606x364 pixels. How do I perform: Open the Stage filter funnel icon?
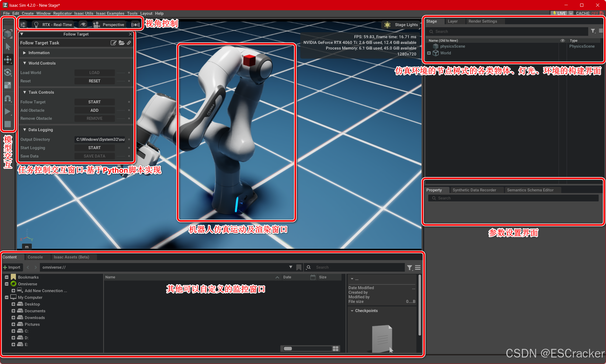coord(593,31)
